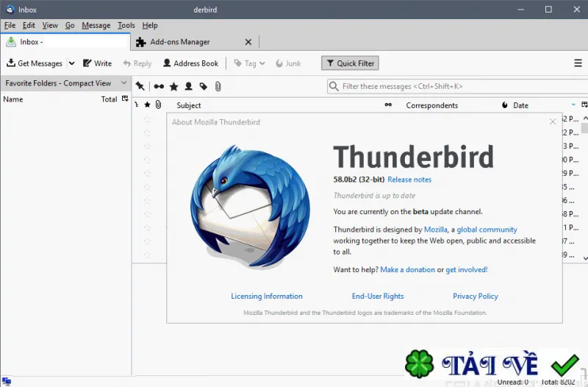
Task: Open folder pane column picker icon
Action: tap(125, 99)
